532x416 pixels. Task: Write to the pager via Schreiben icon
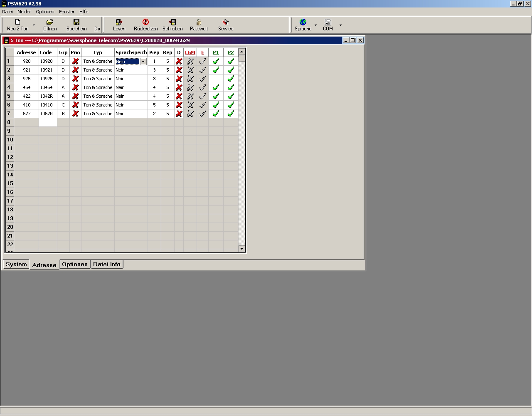tap(172, 22)
